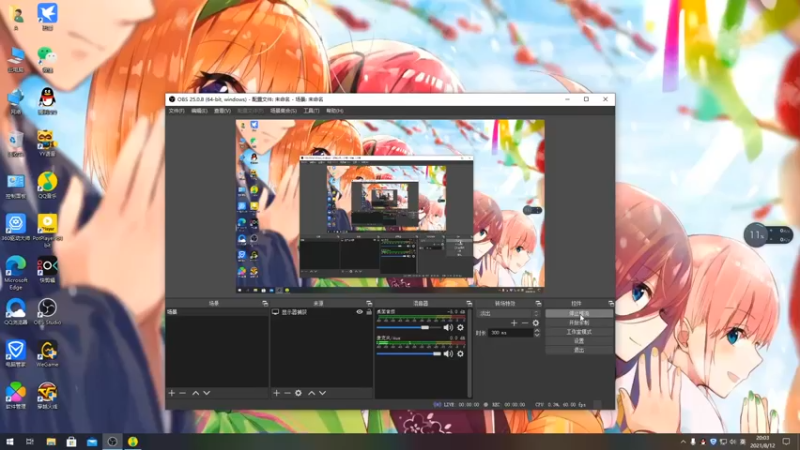Open WeChat desktop shortcut
Screen dimensions: 800x450
(47, 59)
